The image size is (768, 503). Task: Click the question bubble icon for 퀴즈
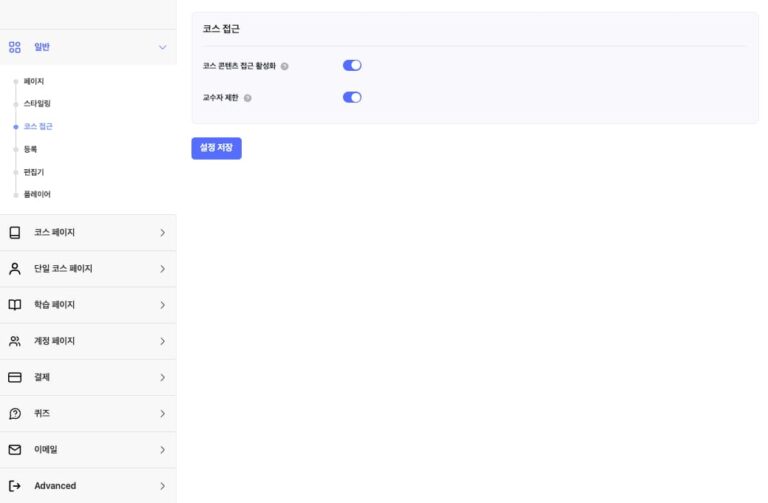pyautogui.click(x=15, y=414)
